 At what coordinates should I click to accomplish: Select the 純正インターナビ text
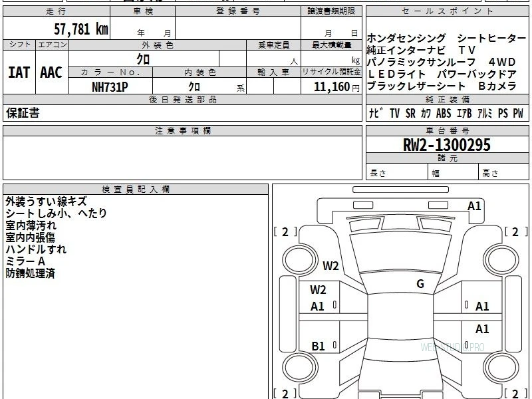coord(406,50)
